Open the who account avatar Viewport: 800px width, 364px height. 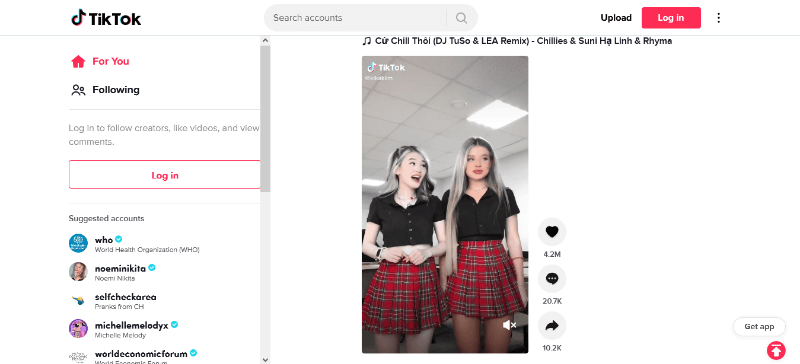tap(78, 243)
